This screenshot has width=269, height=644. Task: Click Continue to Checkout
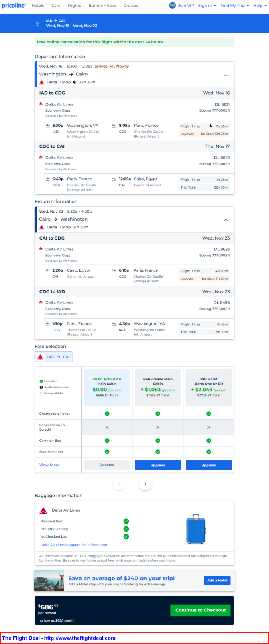coord(200,610)
